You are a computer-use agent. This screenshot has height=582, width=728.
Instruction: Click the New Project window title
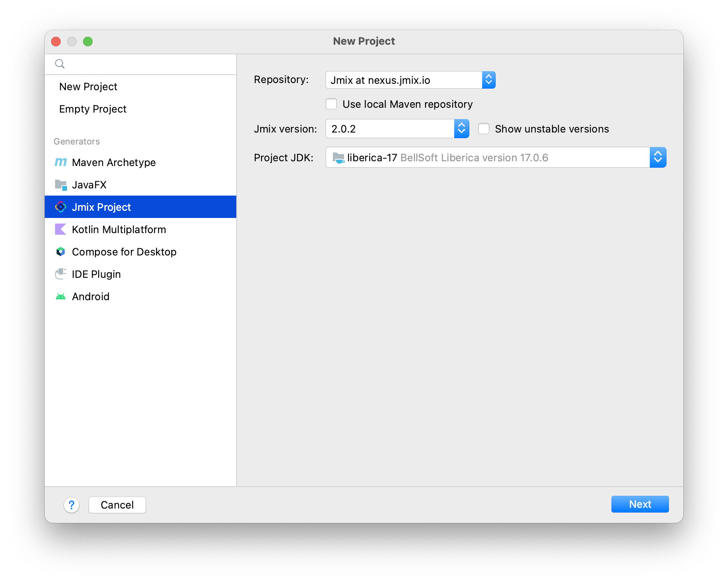(x=364, y=41)
